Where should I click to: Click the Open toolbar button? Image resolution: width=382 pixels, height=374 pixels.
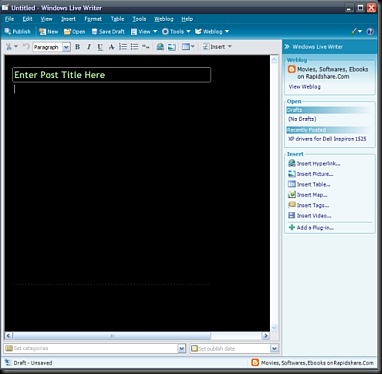74,32
